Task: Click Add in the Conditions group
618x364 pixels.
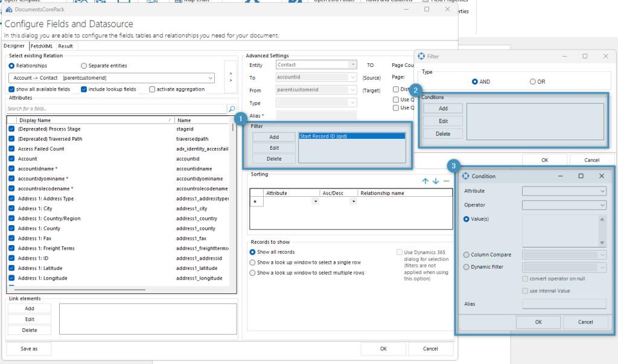Action: tap(443, 109)
